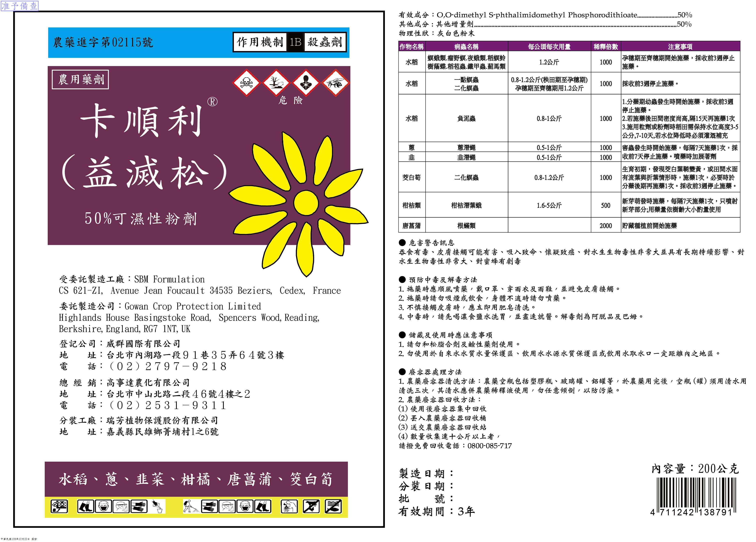Image resolution: width=756 pixels, height=542 pixels.
Task: Click the '茭白筍' crop cell in the table
Action: (412, 178)
